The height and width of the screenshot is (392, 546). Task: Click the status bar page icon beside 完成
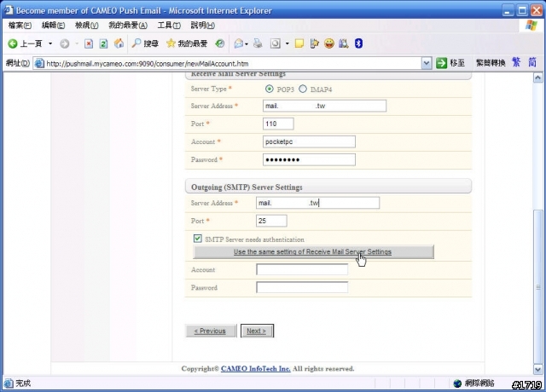9,383
